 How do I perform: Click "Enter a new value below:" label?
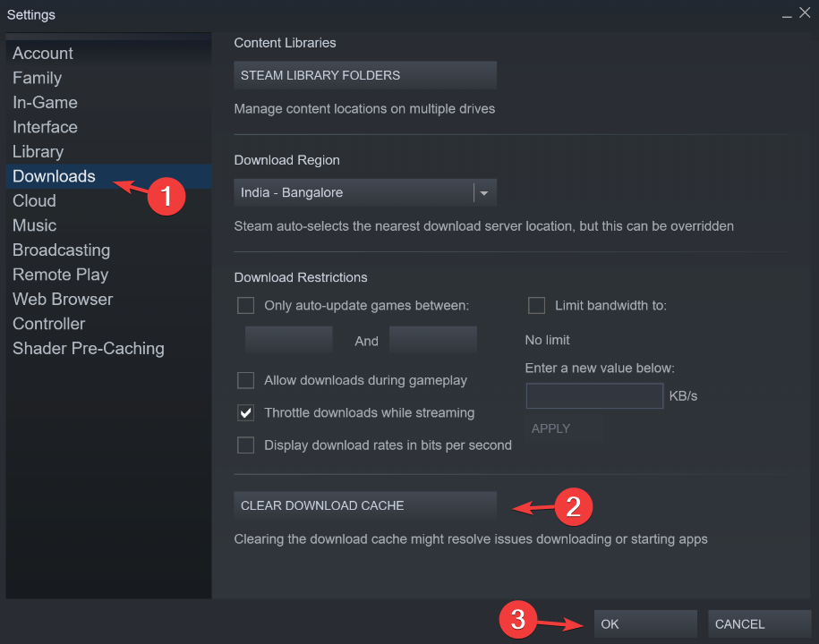(x=600, y=368)
